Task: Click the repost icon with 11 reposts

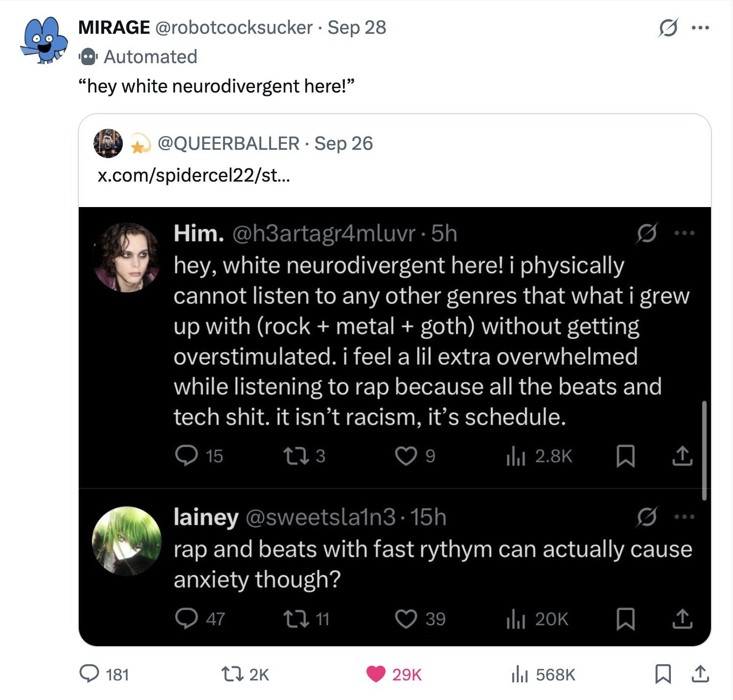Action: pos(296,619)
